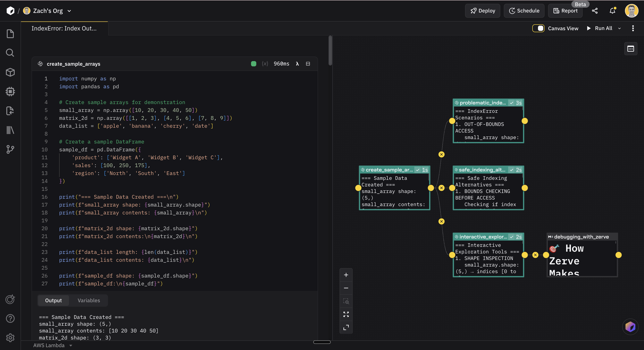644x350 pixels.
Task: Click the green status indicator on create_sample_arrays
Action: pos(254,64)
